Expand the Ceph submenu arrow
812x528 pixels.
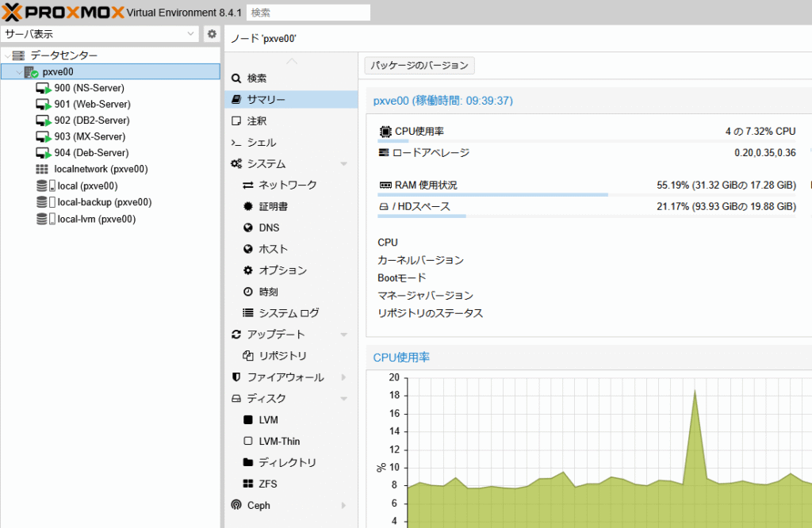[344, 505]
